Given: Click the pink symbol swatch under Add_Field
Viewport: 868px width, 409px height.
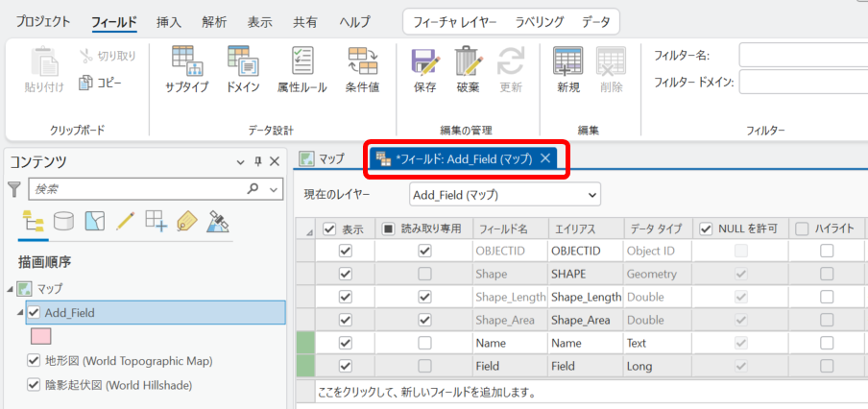Looking at the screenshot, I should [x=41, y=336].
